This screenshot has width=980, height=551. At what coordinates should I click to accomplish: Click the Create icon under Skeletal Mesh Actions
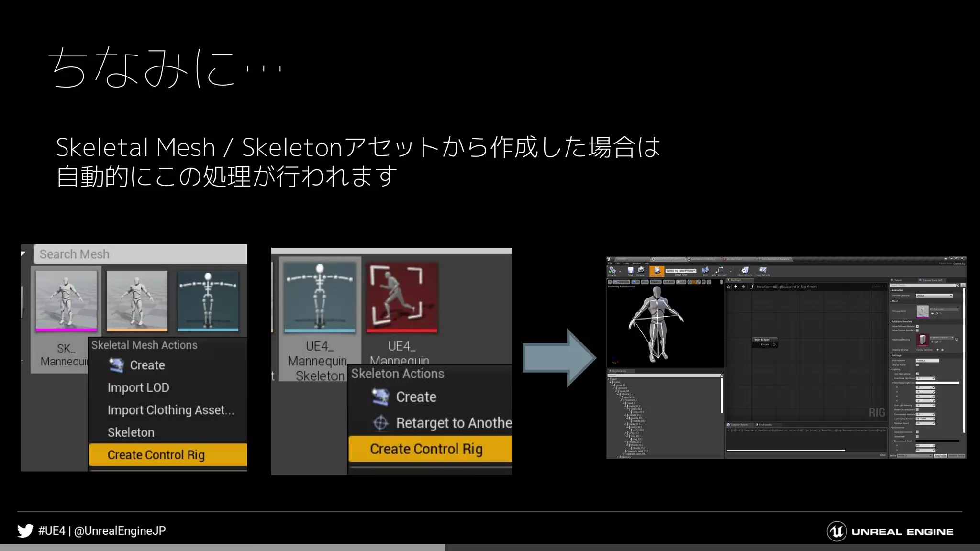click(x=116, y=365)
